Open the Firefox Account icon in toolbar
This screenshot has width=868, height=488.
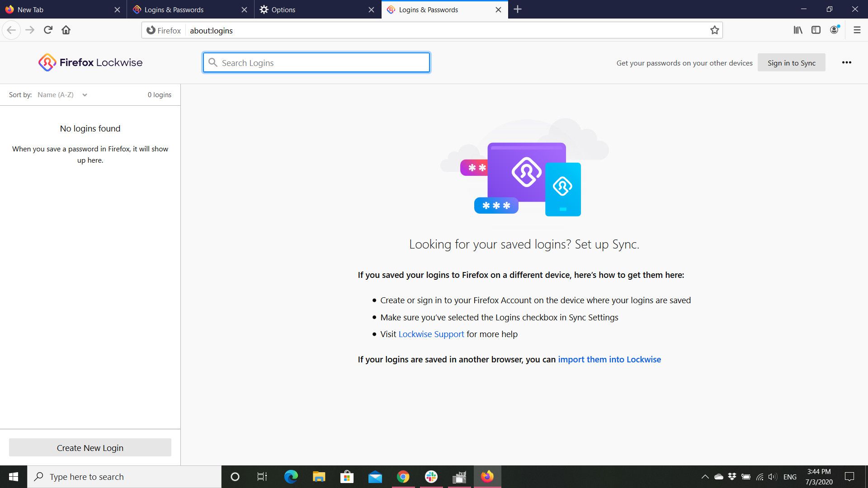(835, 30)
